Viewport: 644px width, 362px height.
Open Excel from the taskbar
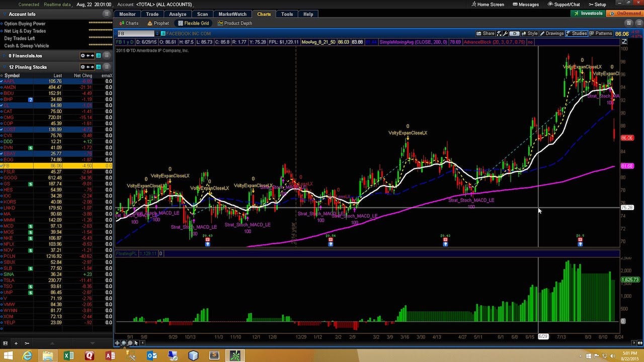[69, 355]
